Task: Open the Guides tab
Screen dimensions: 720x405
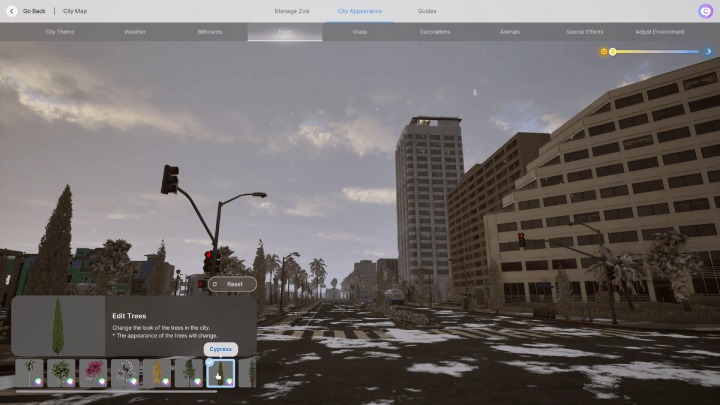Action: point(427,11)
